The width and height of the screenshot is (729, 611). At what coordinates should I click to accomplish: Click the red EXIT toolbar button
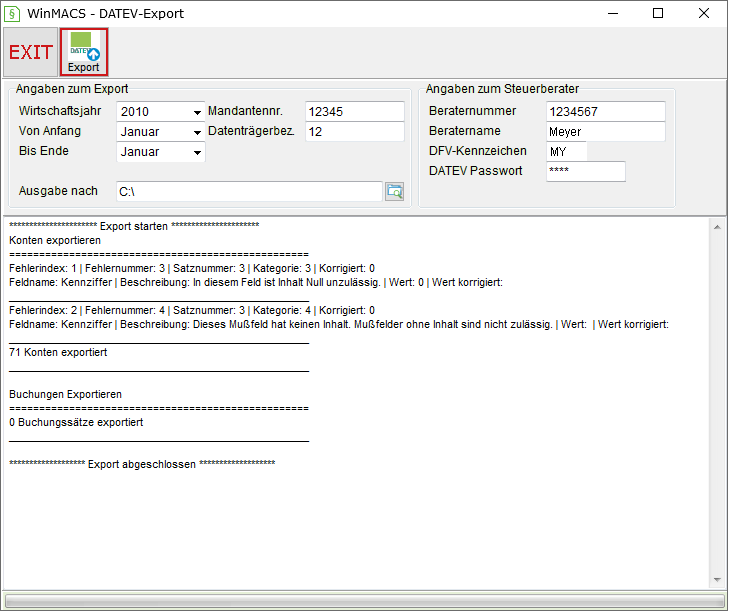[30, 52]
